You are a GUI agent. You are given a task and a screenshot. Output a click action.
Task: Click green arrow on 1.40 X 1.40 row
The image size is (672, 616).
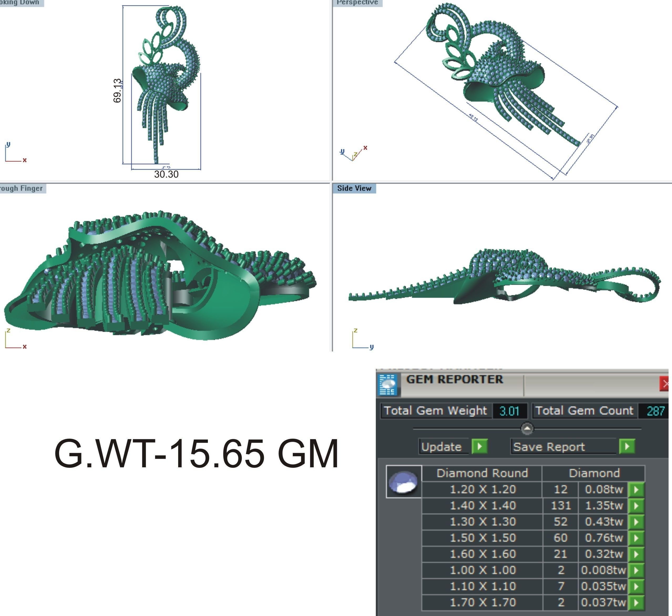[636, 506]
